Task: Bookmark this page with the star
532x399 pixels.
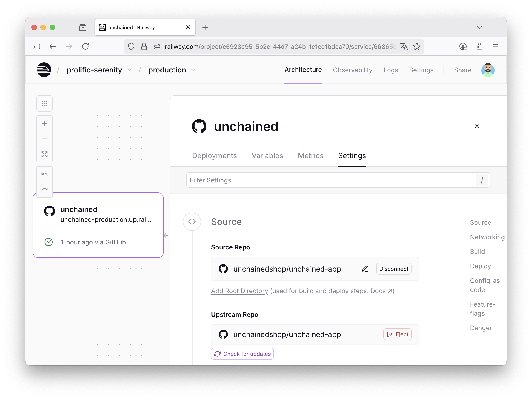Action: tap(417, 46)
